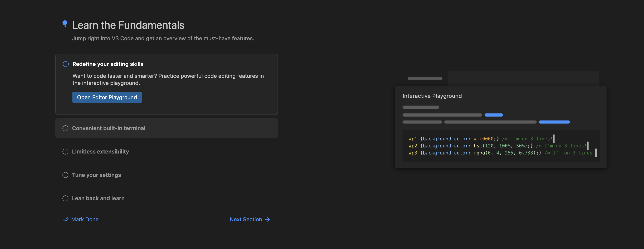Click the #ff0000 color value in preview
The width and height of the screenshot is (644, 249).
(x=483, y=139)
